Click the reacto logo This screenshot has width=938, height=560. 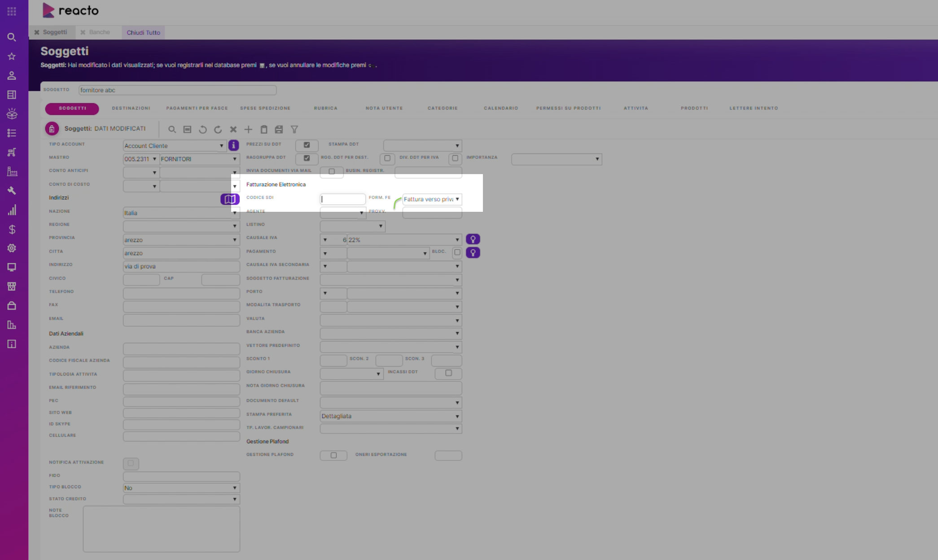pos(70,10)
